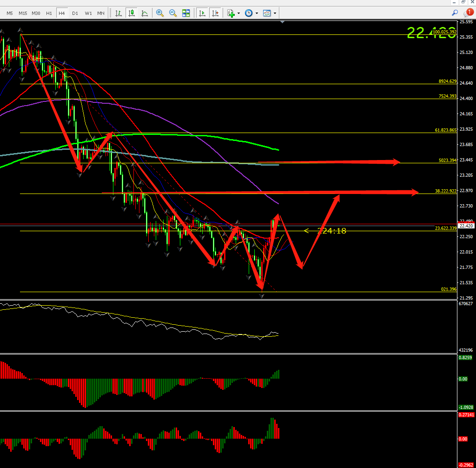The image size is (476, 468).
Task: Switch to line chart view
Action: click(x=145, y=13)
